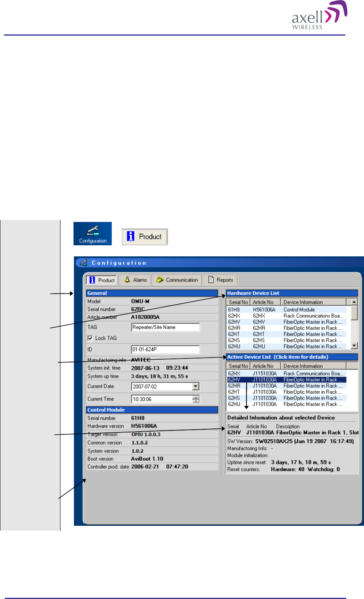Click article number A1820005A

coord(145,317)
